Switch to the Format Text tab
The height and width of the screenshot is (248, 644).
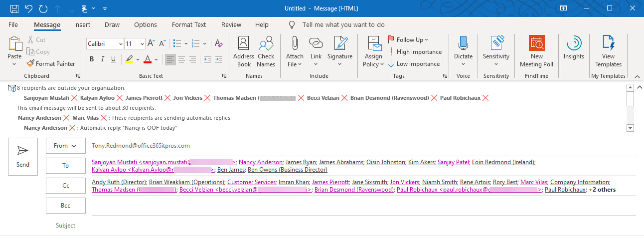point(189,24)
